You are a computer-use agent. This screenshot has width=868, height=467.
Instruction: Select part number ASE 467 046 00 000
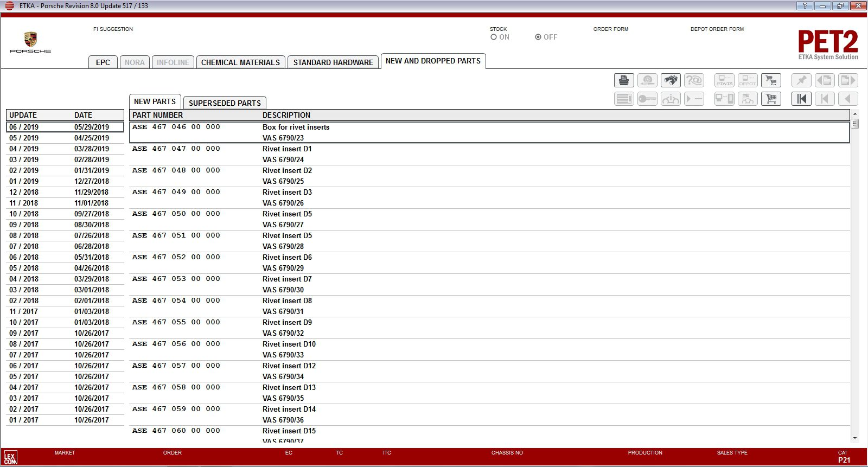(176, 127)
